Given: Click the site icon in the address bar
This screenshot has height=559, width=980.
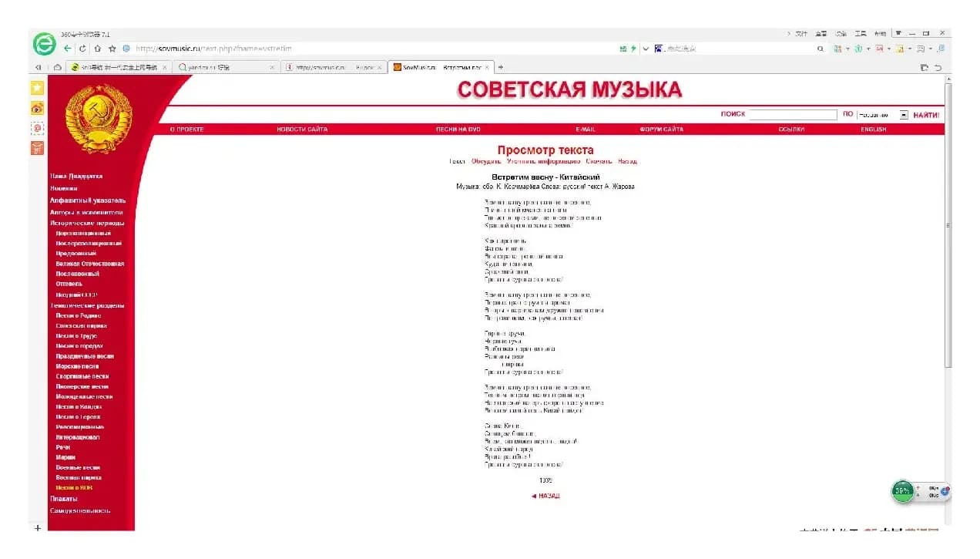Looking at the screenshot, I should click(x=126, y=49).
